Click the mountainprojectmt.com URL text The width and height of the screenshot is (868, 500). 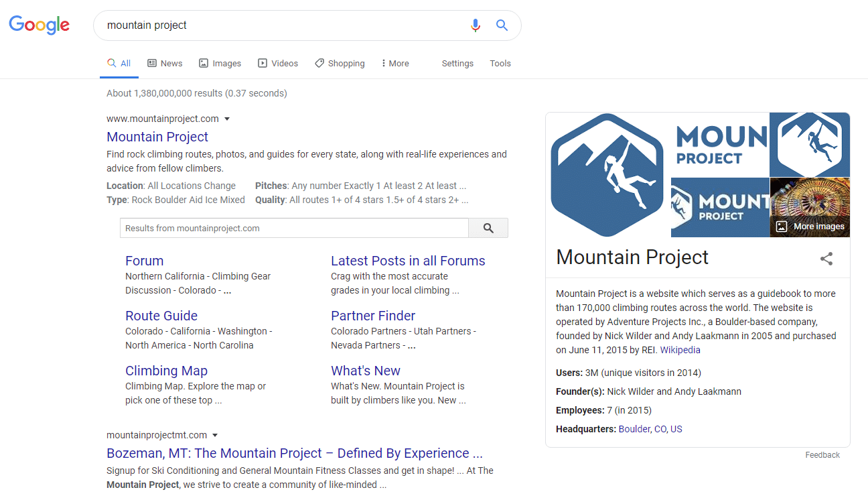click(157, 435)
